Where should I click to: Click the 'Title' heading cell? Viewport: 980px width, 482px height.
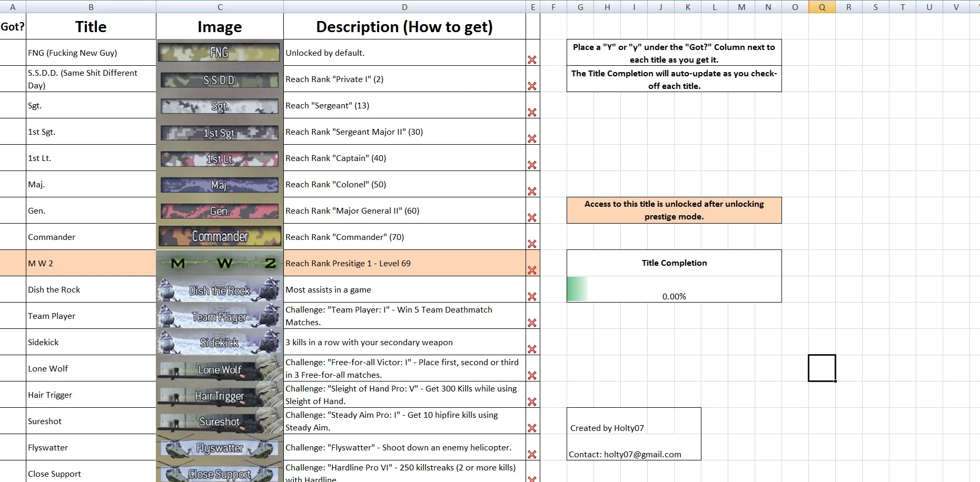point(91,26)
